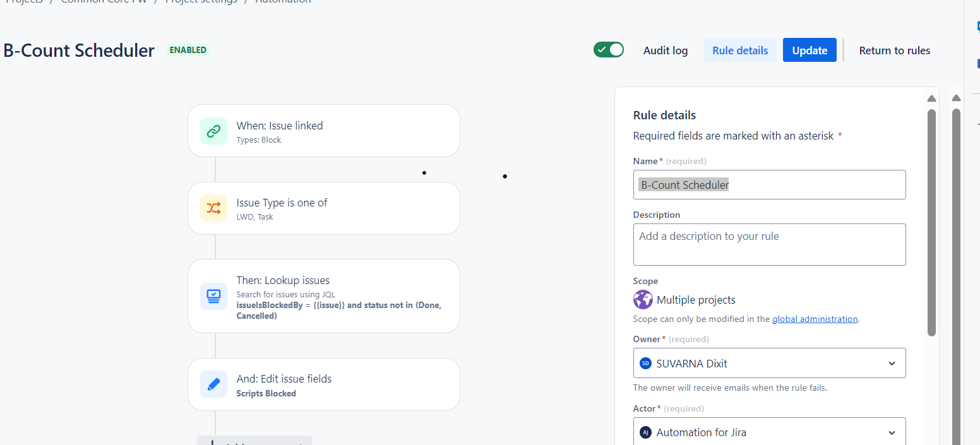This screenshot has width=980, height=445.
Task: Click Return to rules
Action: click(894, 50)
